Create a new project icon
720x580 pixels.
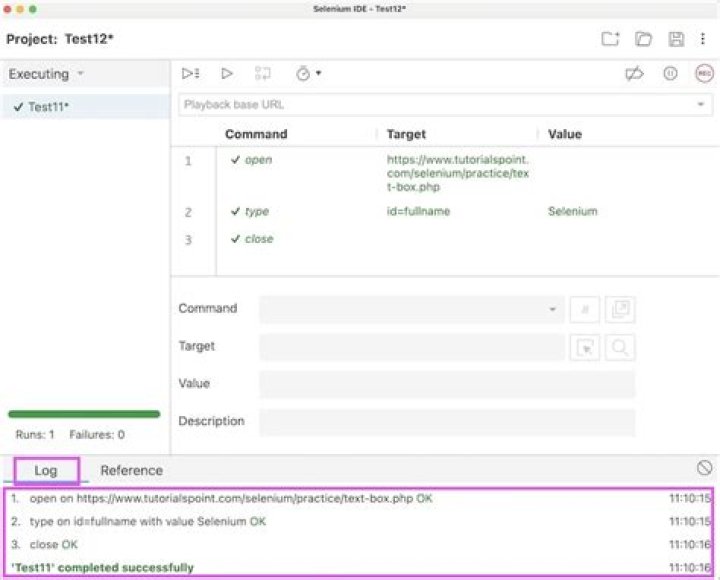610,39
